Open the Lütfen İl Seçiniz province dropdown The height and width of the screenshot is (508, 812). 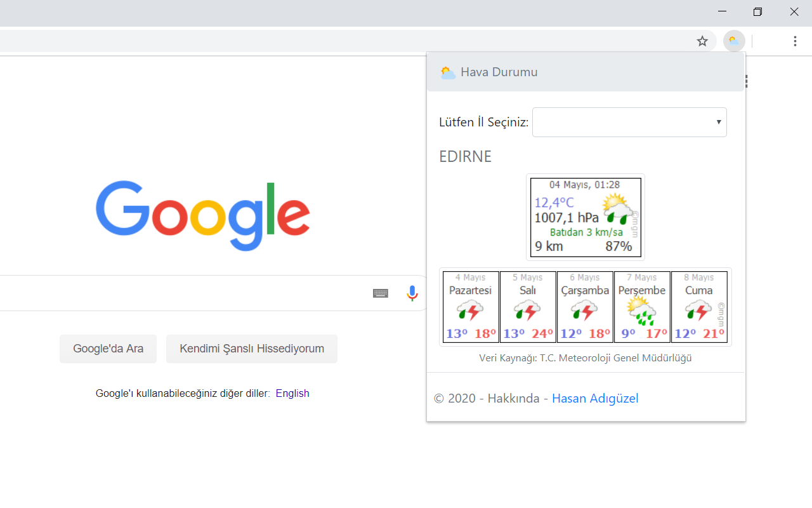click(629, 122)
